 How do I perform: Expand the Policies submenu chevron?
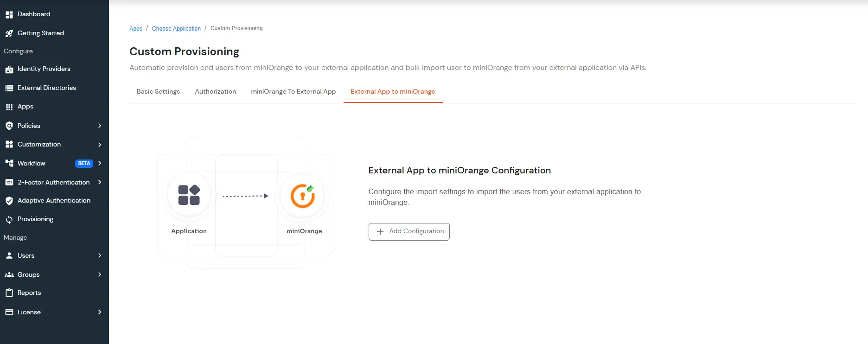(x=100, y=126)
